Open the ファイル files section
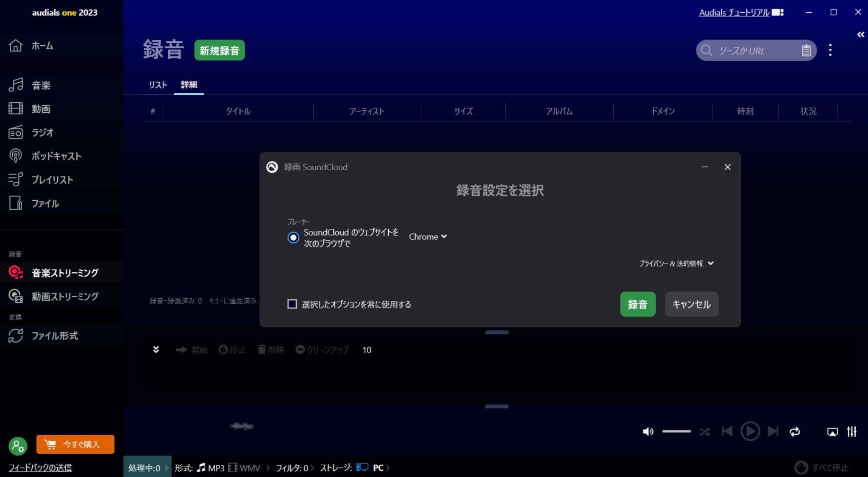 [x=33, y=203]
